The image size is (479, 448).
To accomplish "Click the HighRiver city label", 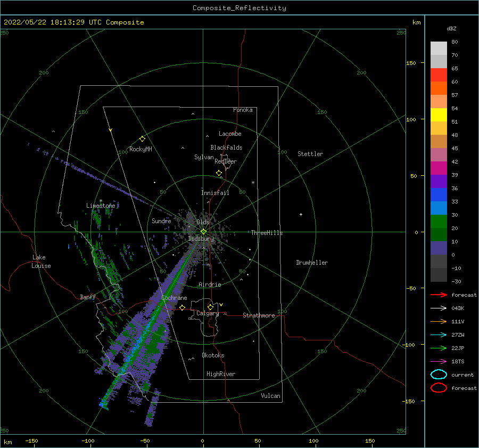I will coord(221,374).
